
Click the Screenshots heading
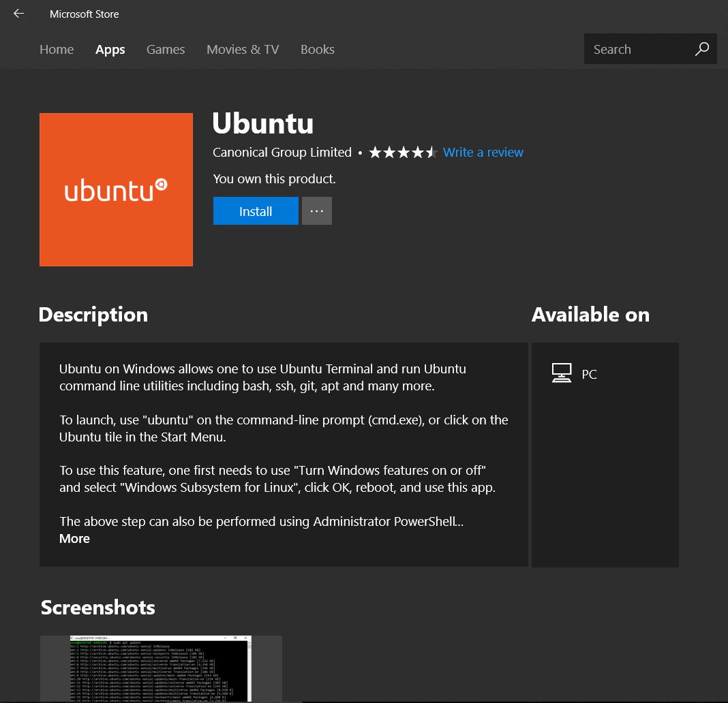98,608
